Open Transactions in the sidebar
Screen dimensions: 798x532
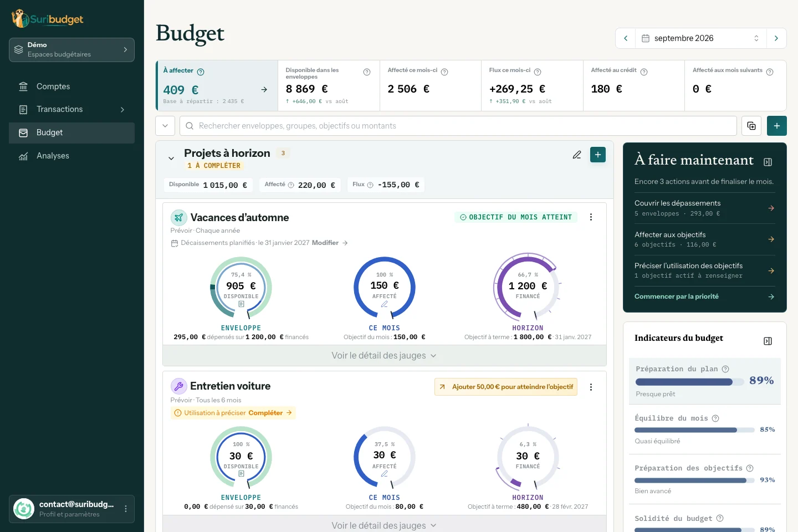click(x=71, y=110)
